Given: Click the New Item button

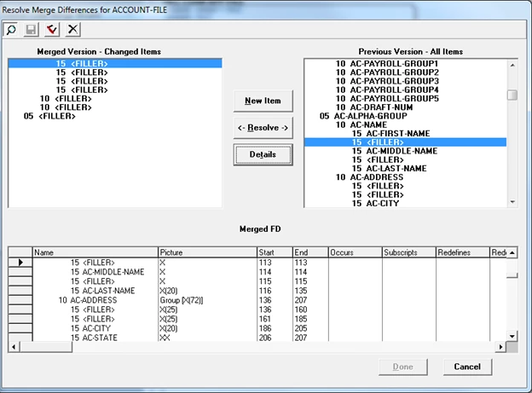Looking at the screenshot, I should (263, 101).
